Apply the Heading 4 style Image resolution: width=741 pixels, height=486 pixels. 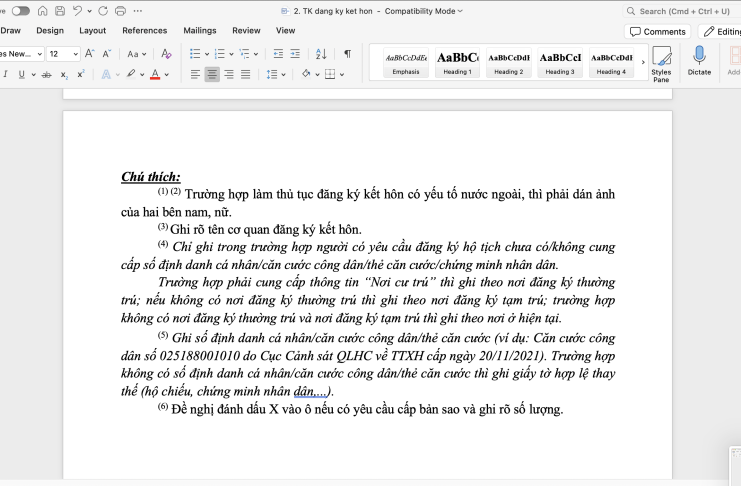611,62
